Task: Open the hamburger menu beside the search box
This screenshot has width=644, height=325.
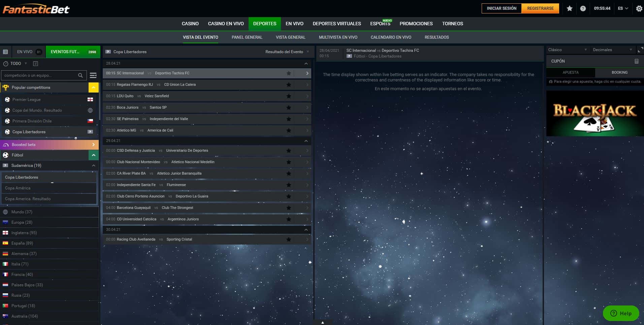Action: click(x=93, y=75)
